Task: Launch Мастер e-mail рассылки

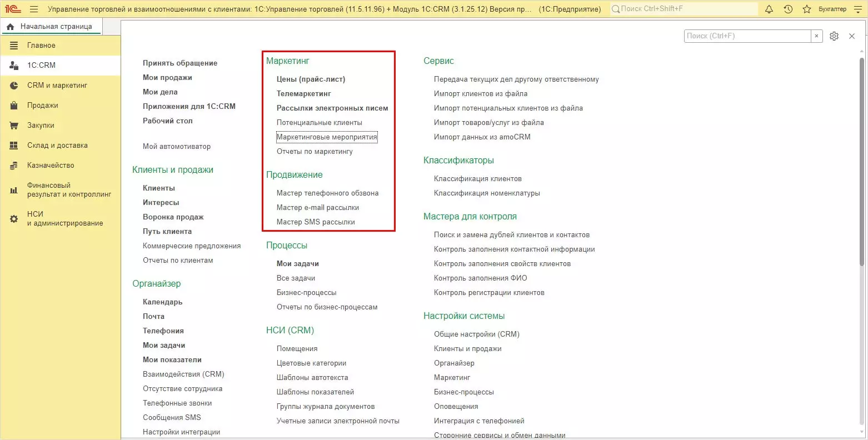Action: pyautogui.click(x=318, y=208)
